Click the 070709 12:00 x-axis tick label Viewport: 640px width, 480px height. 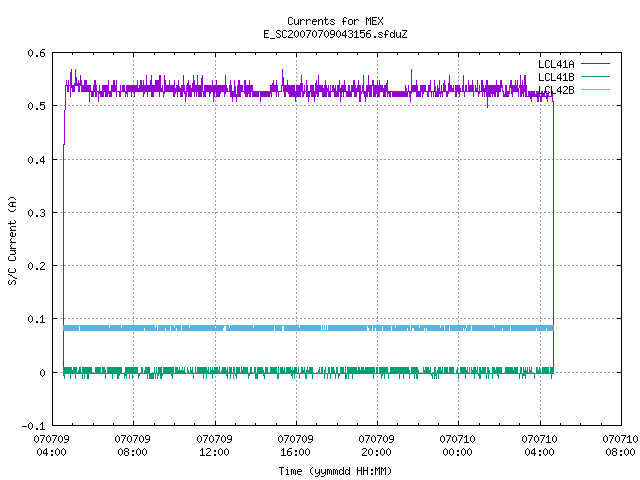click(214, 446)
